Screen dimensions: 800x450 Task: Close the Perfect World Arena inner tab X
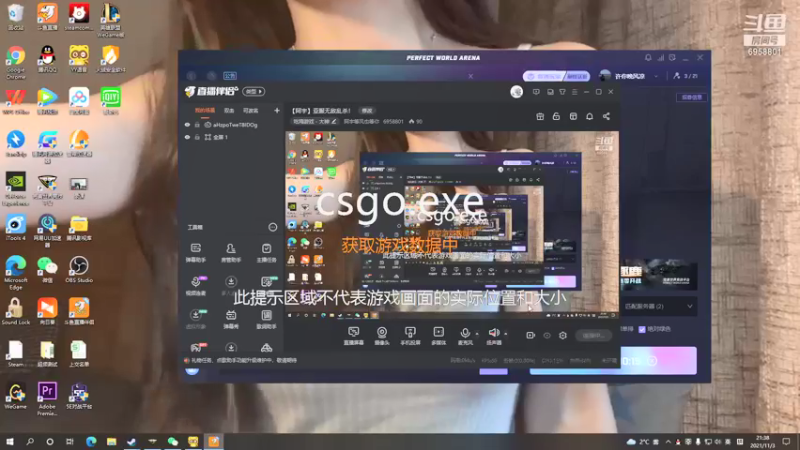[x=470, y=76]
